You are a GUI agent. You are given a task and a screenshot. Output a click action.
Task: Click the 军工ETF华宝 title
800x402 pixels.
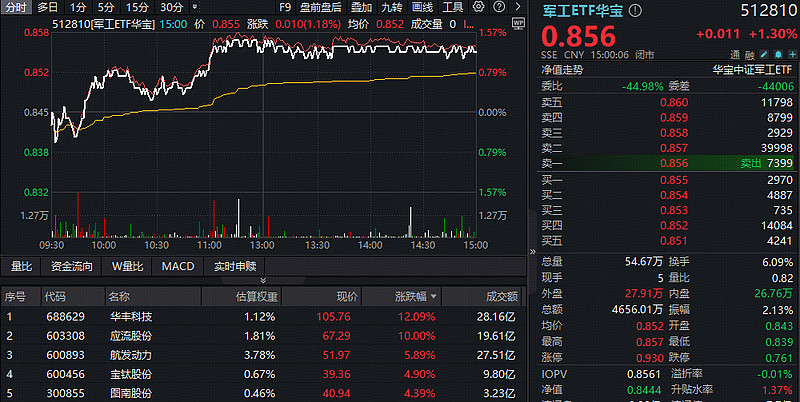point(583,10)
